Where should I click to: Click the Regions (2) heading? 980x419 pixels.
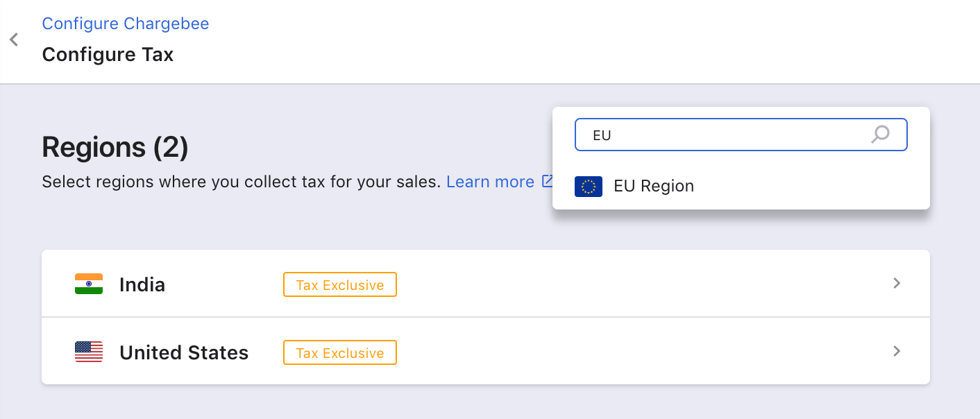pos(115,148)
